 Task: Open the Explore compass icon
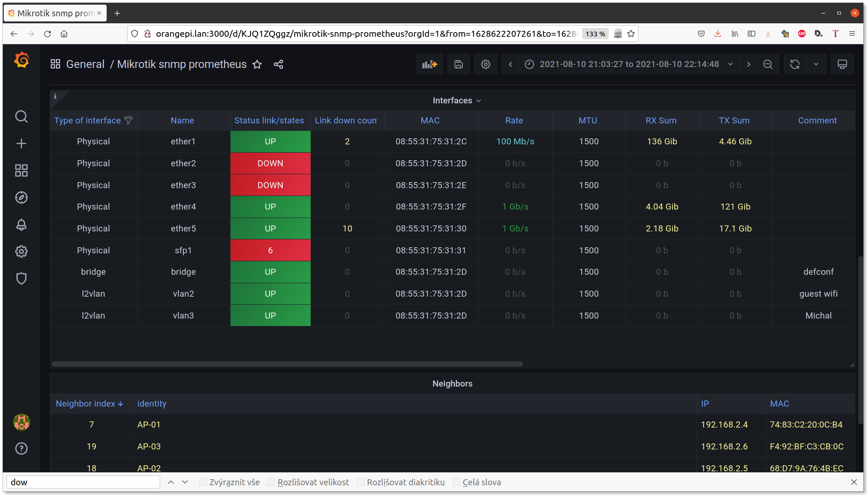pos(21,197)
